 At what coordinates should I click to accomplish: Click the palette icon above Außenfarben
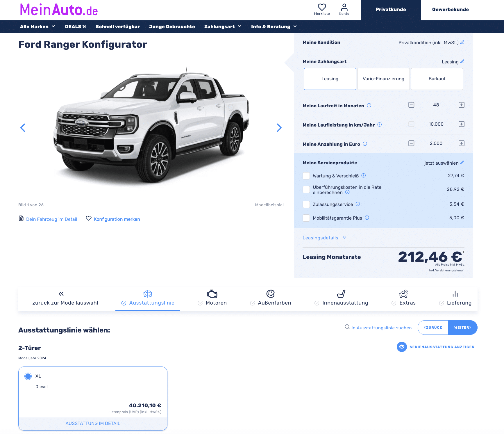tap(271, 294)
